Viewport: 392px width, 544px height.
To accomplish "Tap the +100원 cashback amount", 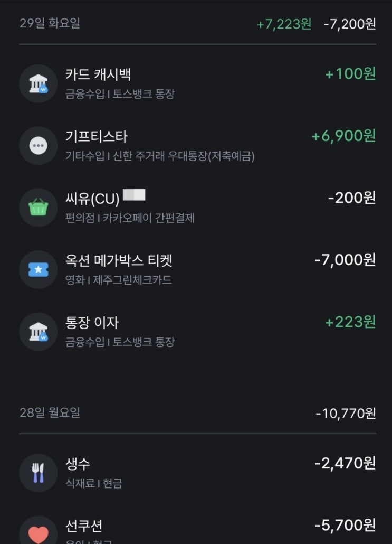I will 350,74.
